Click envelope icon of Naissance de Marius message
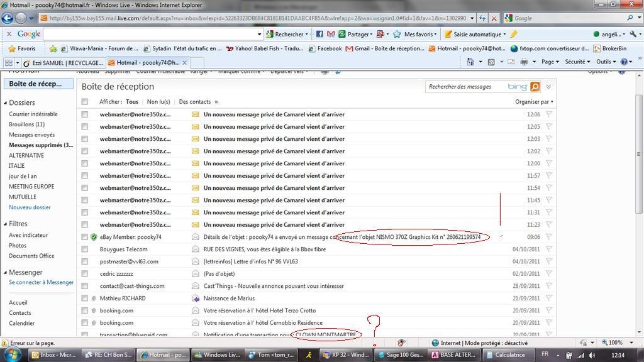644x362 pixels. coord(196,299)
